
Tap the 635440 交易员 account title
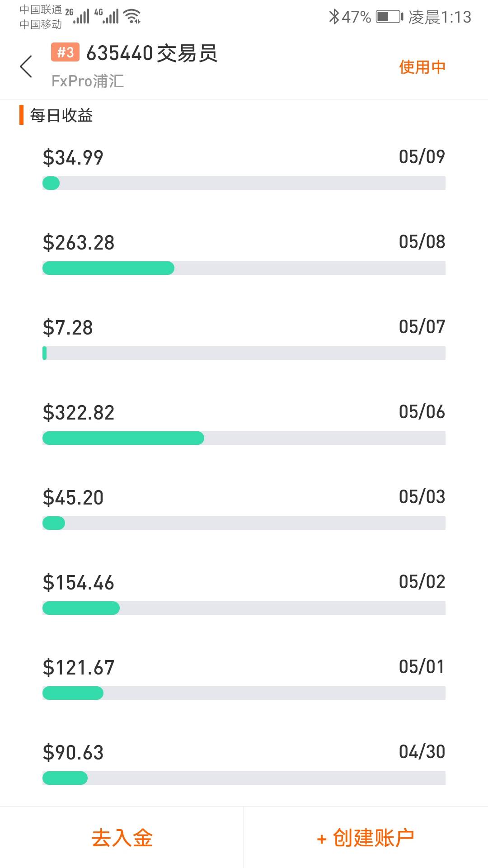[152, 53]
